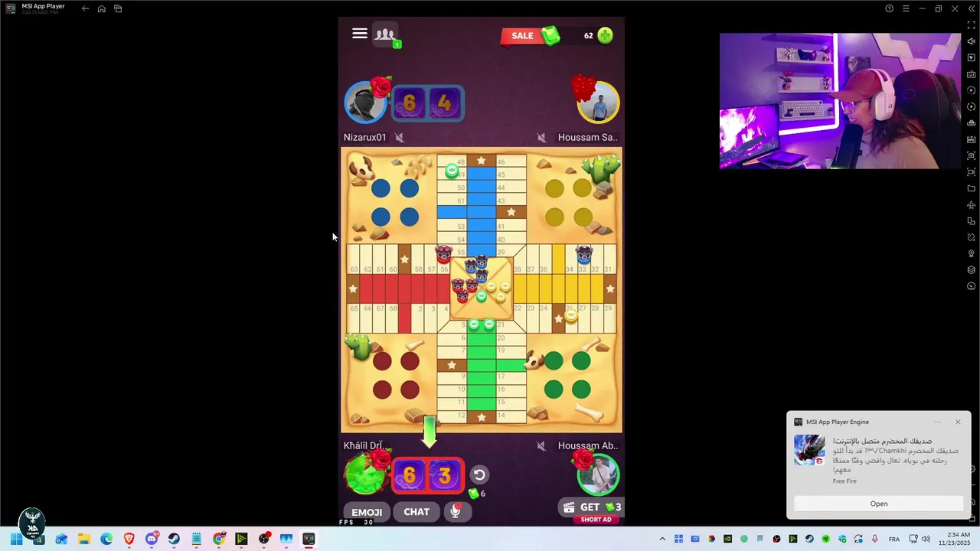Unmute Houssam Sa.. speaker icon
The image size is (980, 551).
pos(541,138)
